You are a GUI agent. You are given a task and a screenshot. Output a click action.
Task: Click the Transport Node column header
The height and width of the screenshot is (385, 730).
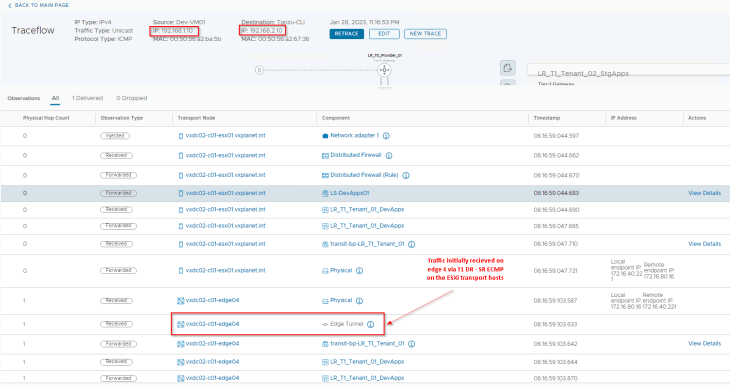(x=196, y=118)
